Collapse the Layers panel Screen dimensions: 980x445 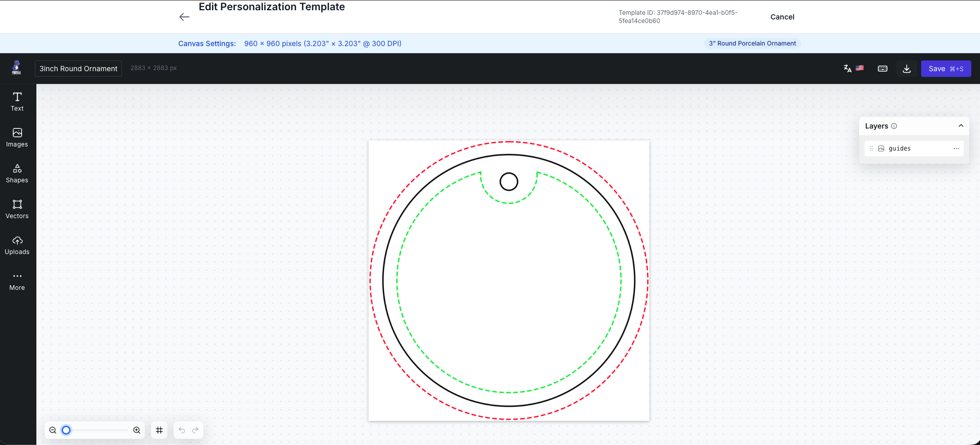pos(961,126)
